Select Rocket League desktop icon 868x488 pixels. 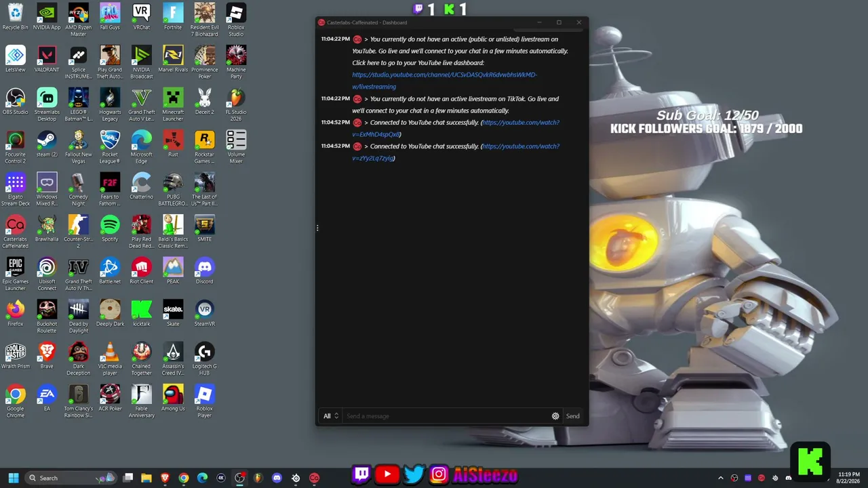tap(110, 147)
